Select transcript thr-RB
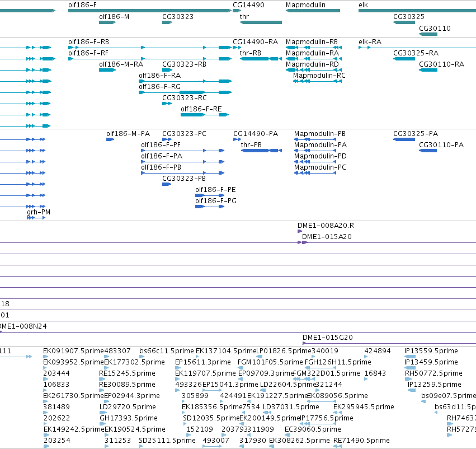The image size is (476, 449). coord(261,59)
